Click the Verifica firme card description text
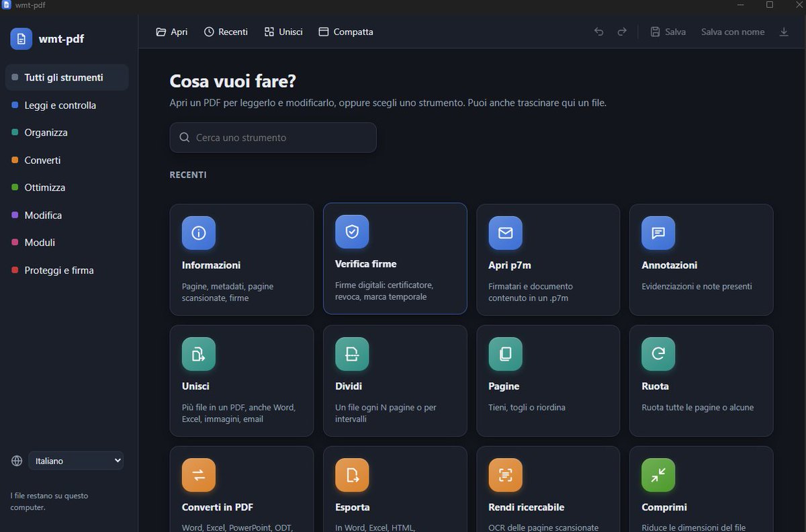Viewport: 806px width, 532px height. tap(384, 291)
